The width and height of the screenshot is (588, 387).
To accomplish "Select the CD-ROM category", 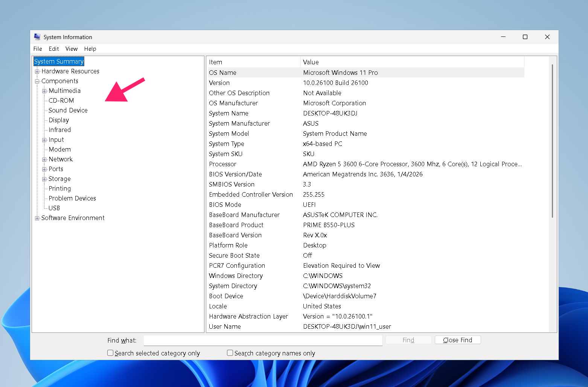I will point(61,100).
